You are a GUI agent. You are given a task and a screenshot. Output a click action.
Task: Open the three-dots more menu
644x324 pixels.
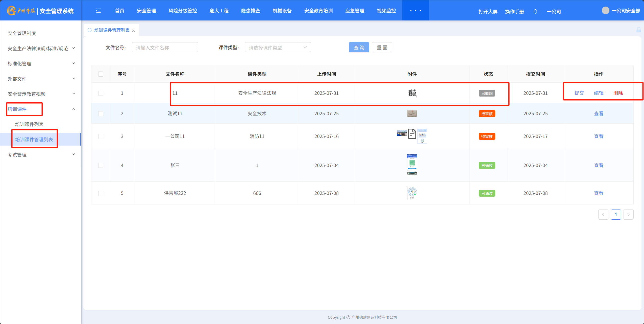click(415, 11)
